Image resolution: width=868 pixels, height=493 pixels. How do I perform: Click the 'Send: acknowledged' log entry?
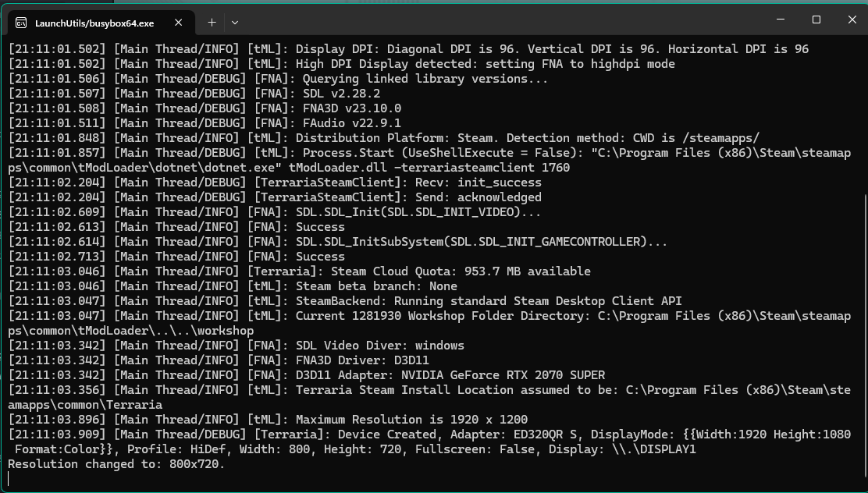[484, 197]
